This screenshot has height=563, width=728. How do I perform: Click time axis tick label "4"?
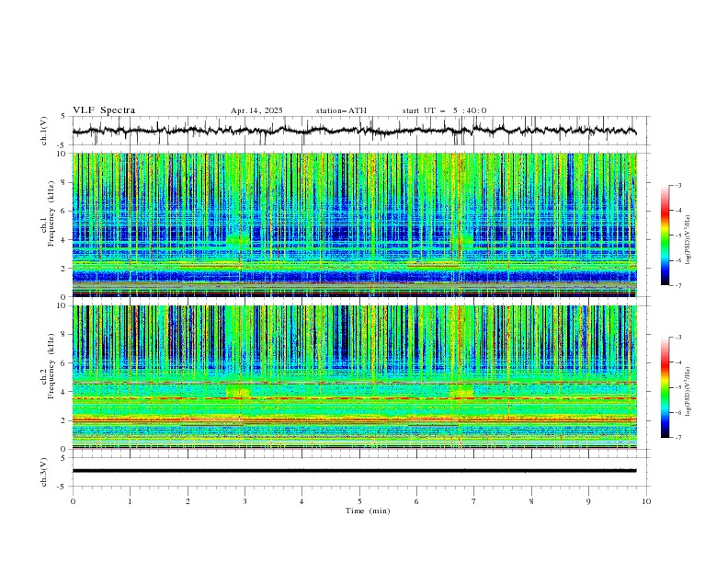[302, 501]
